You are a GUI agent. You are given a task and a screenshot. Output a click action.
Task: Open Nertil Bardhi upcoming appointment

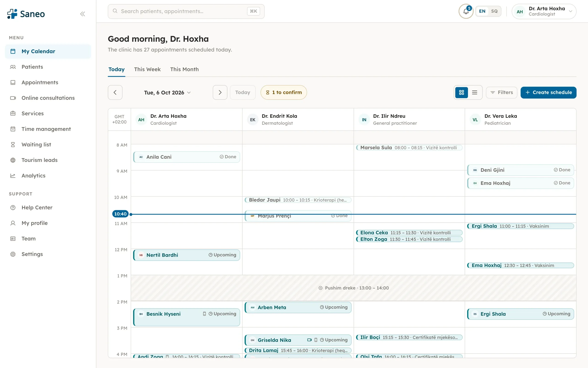click(187, 255)
